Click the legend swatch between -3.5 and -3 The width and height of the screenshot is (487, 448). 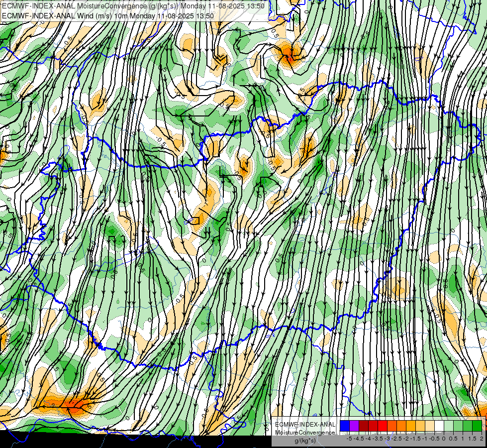[x=383, y=426]
